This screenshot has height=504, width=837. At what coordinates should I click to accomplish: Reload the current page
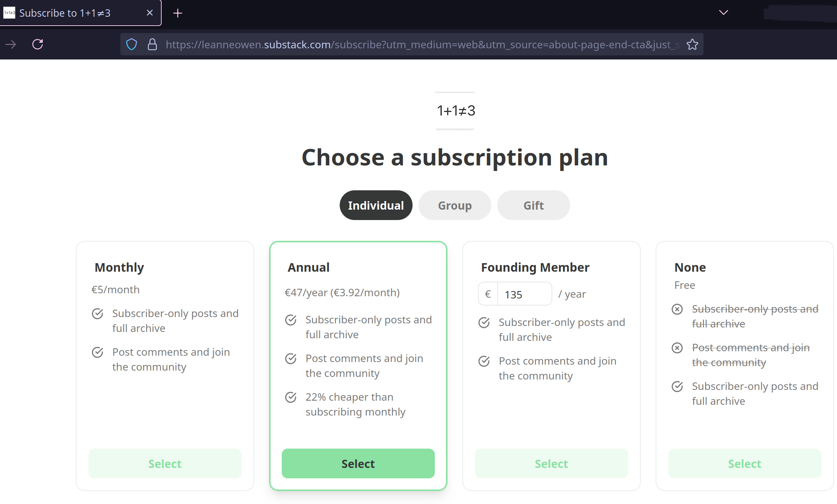(38, 45)
